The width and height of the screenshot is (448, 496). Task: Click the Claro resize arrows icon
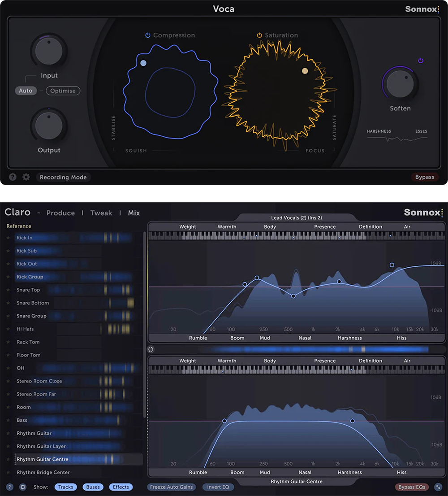(x=438, y=487)
